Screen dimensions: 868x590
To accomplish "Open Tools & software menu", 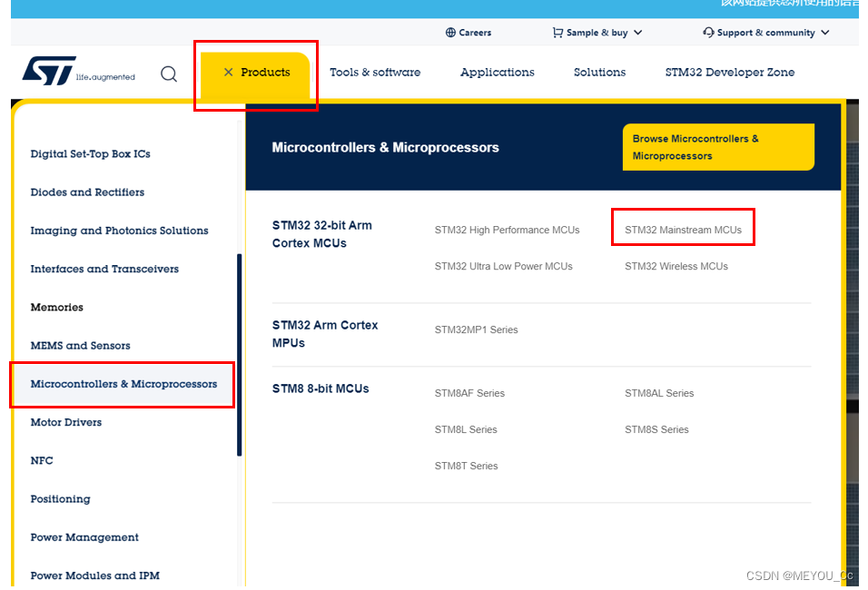I will (x=375, y=72).
